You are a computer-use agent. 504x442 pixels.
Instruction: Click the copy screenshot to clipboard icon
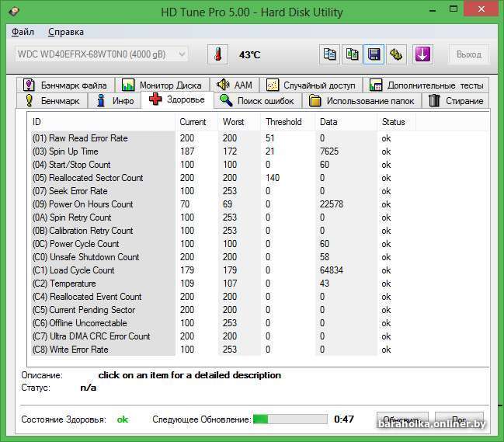tap(352, 54)
